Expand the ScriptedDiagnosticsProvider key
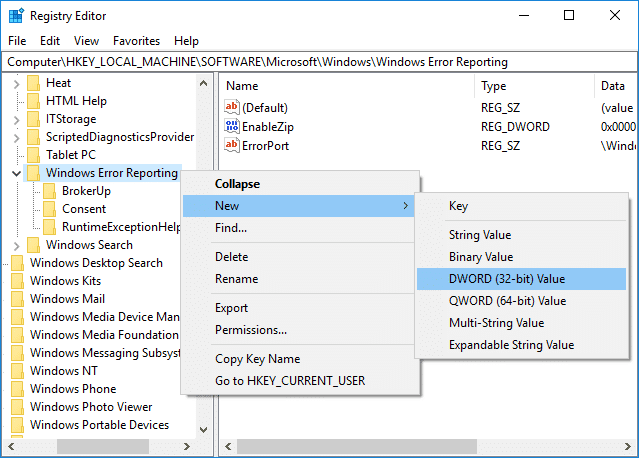Viewport: 639px width, 458px height. [x=16, y=138]
